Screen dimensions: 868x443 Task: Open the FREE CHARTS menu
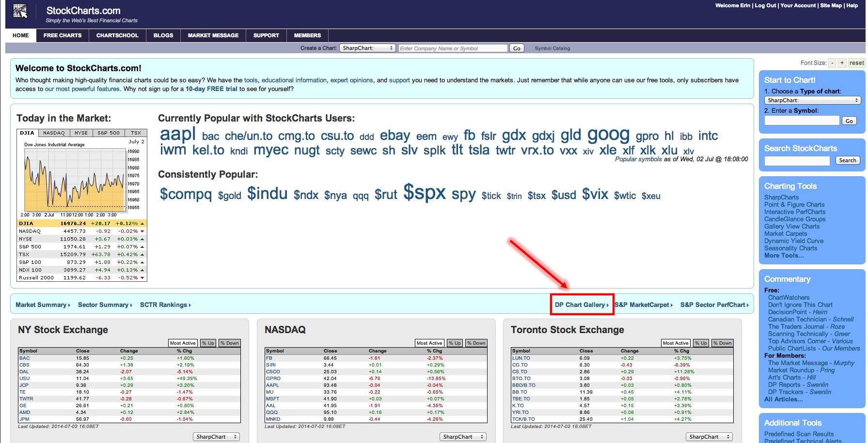63,35
